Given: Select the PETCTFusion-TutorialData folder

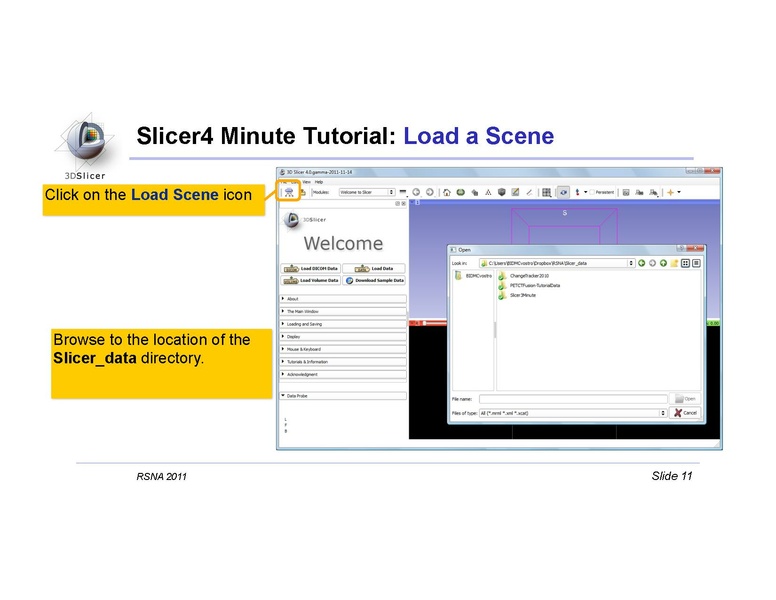Looking at the screenshot, I should pyautogui.click(x=530, y=286).
